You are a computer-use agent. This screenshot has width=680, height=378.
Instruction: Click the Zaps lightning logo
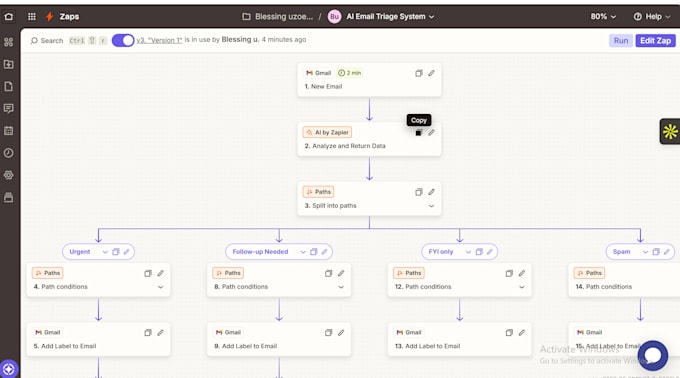(49, 16)
